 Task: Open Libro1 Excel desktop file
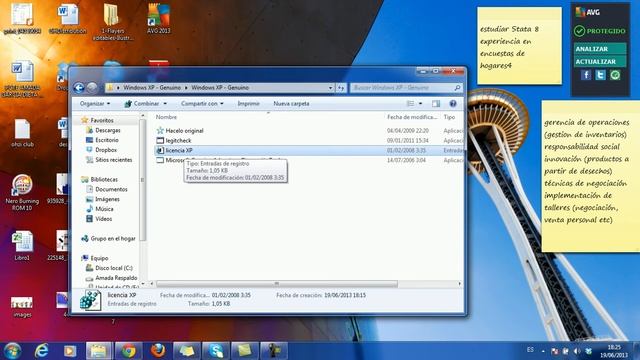click(x=22, y=246)
